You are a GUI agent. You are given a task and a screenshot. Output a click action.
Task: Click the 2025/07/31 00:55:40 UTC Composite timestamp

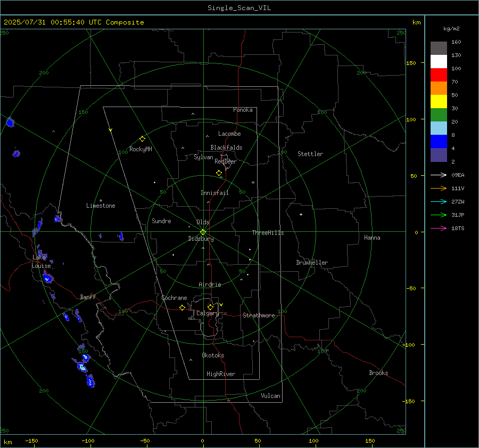pos(73,22)
